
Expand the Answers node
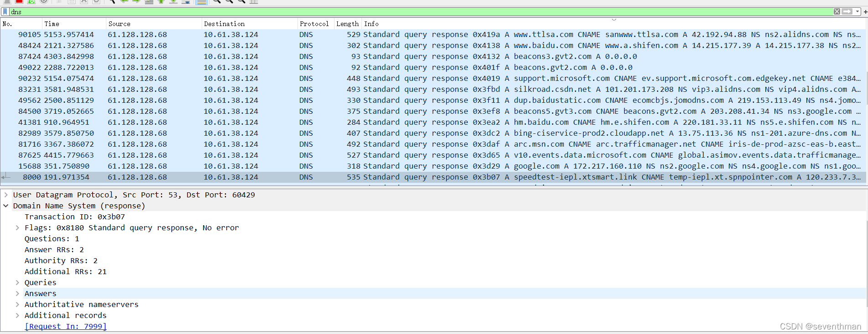(x=17, y=293)
